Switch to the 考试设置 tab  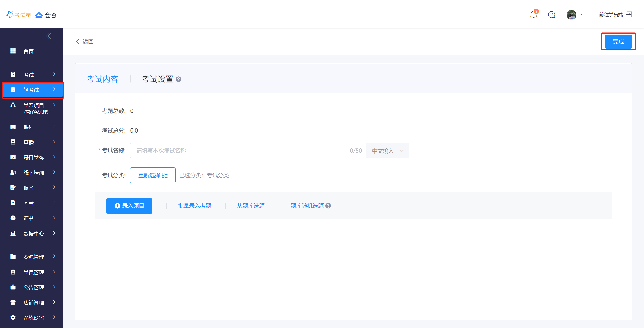click(x=157, y=79)
